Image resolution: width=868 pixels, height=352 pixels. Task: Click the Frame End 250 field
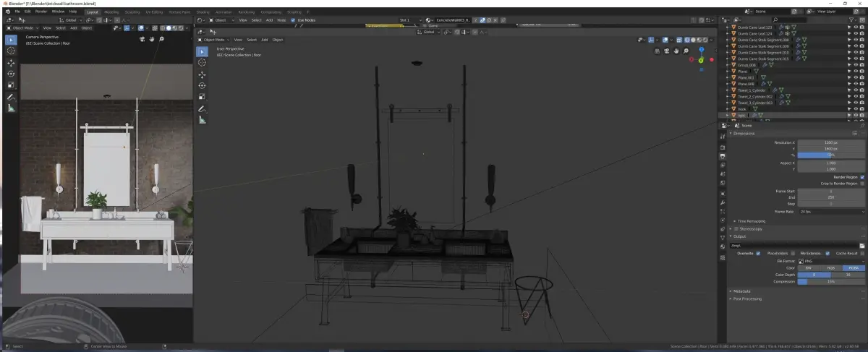tap(831, 197)
